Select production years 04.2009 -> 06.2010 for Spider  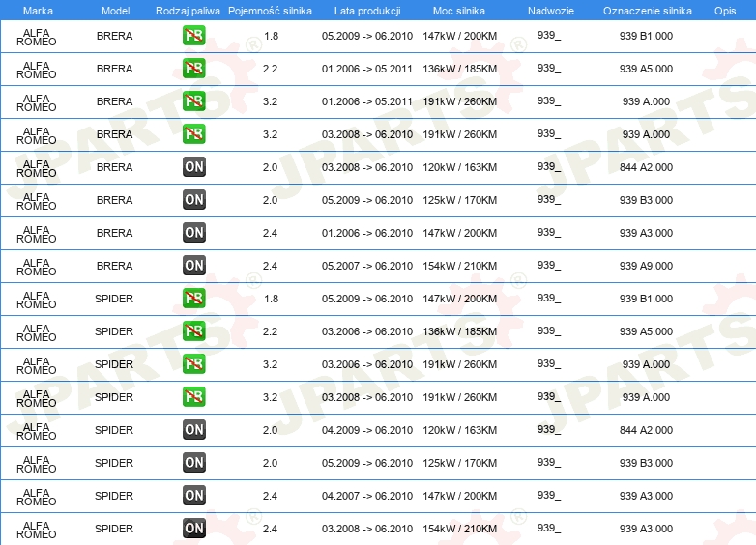click(367, 430)
